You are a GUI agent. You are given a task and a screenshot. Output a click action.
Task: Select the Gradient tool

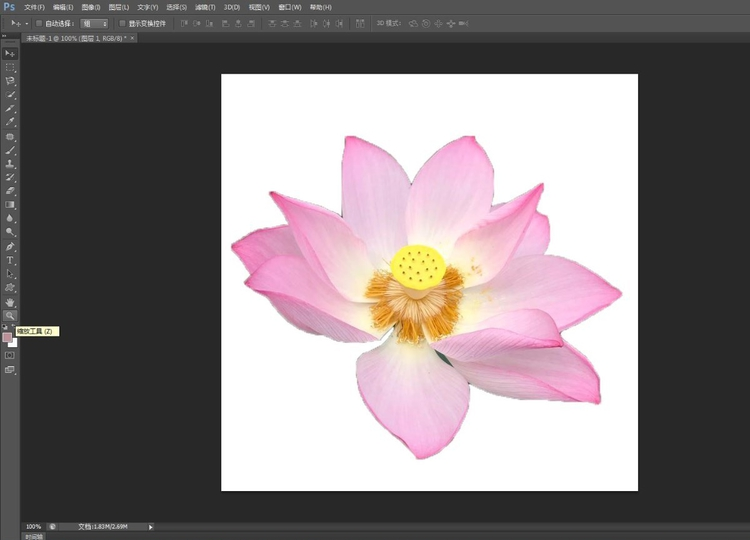point(10,204)
